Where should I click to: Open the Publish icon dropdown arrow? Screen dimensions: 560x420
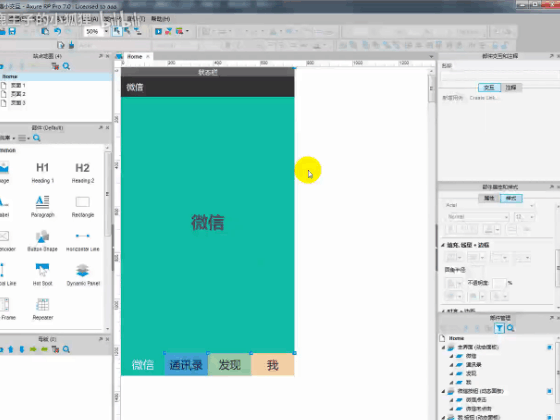[187, 31]
